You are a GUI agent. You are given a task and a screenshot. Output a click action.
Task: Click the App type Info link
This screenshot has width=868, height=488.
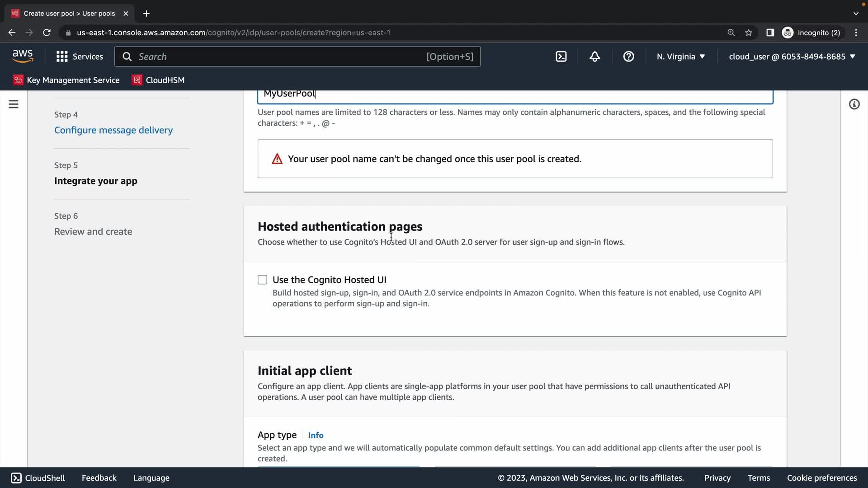[316, 435]
